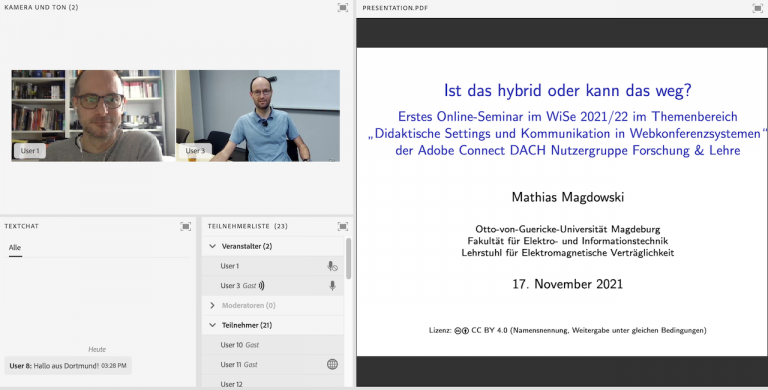
Task: Click the date 17. November 2021 on the slide
Action: pyautogui.click(x=568, y=284)
